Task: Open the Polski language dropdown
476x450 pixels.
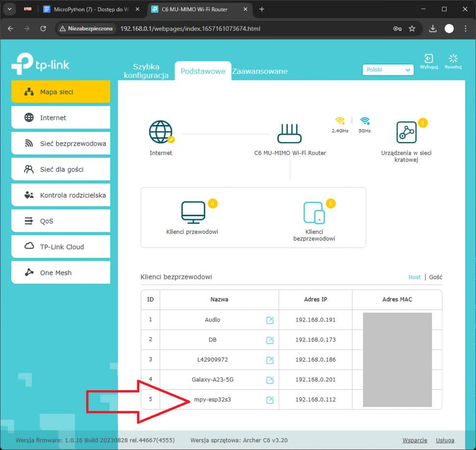Action: click(x=388, y=70)
